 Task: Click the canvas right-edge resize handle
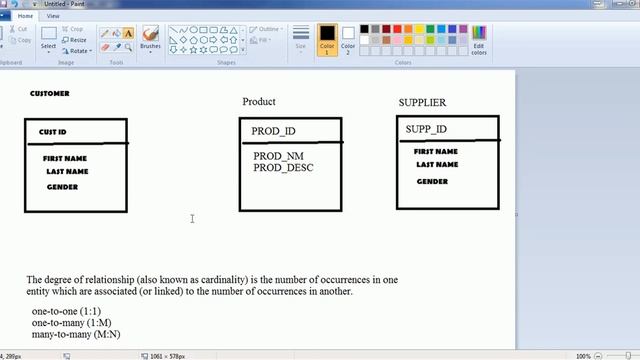pyautogui.click(x=516, y=214)
